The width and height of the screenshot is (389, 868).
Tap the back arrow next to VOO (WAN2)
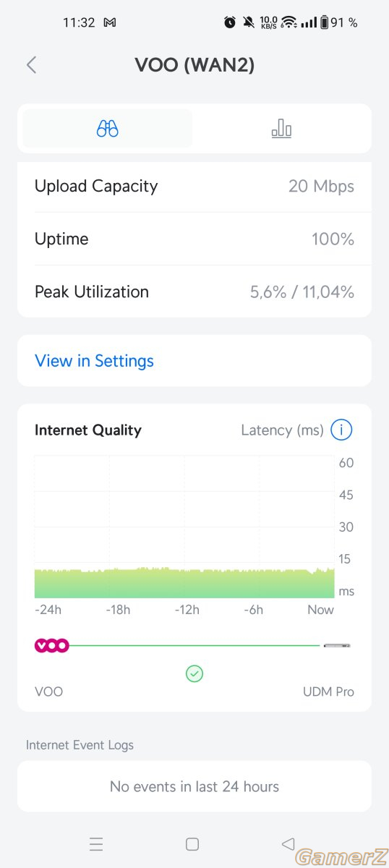tap(31, 65)
